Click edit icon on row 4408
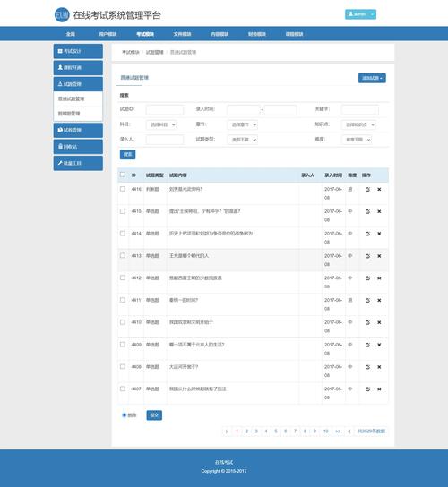The height and width of the screenshot is (487, 448). click(x=367, y=367)
